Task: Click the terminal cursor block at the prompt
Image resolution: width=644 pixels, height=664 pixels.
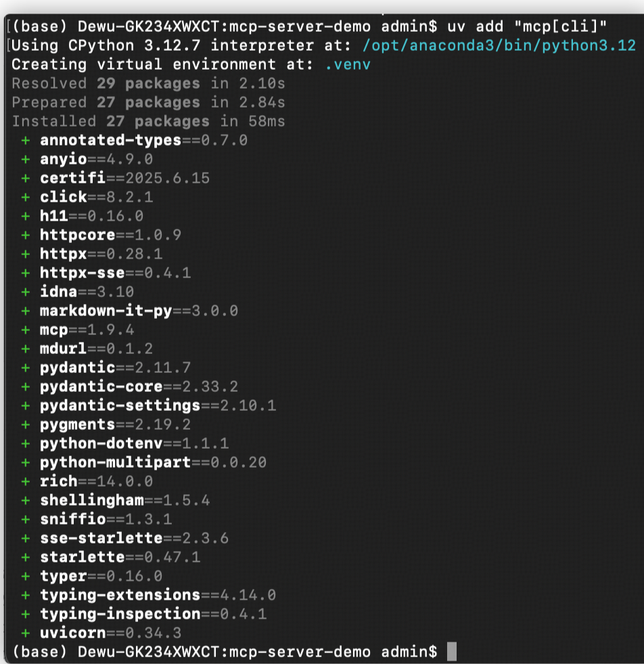Action: (x=452, y=652)
